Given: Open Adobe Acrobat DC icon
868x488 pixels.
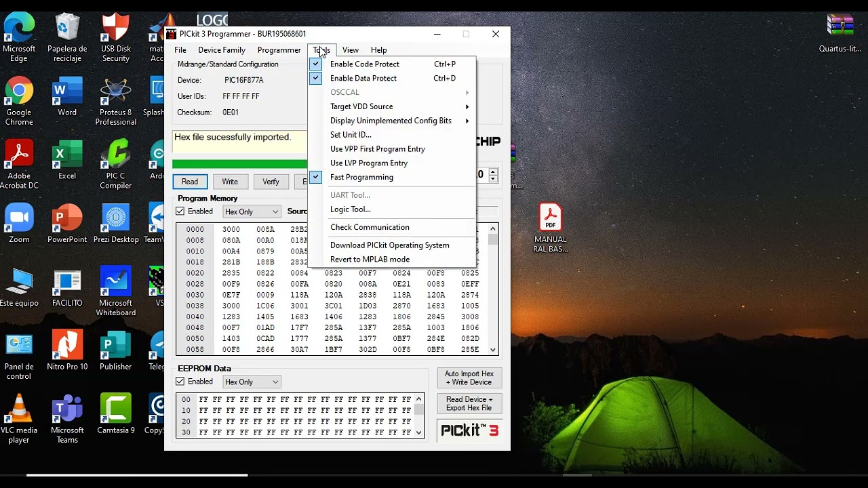Looking at the screenshot, I should (19, 165).
